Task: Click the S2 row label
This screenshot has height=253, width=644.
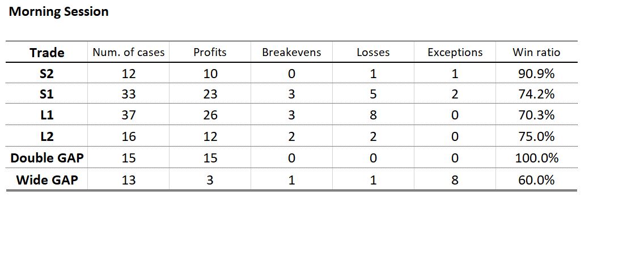Action: 47,74
